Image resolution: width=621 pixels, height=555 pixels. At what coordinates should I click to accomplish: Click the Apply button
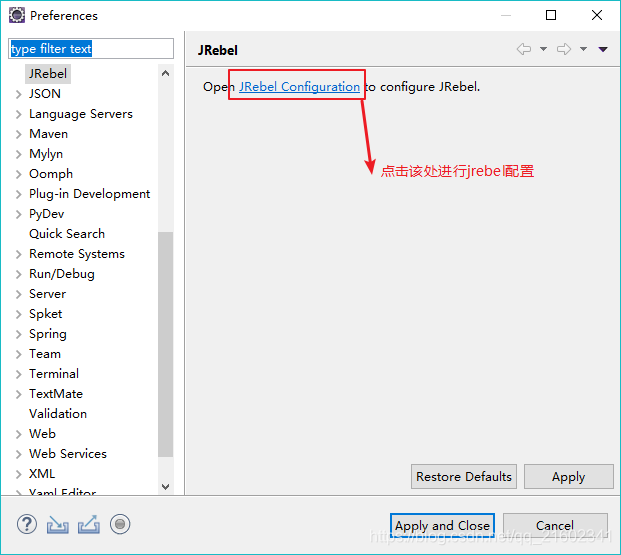[569, 477]
